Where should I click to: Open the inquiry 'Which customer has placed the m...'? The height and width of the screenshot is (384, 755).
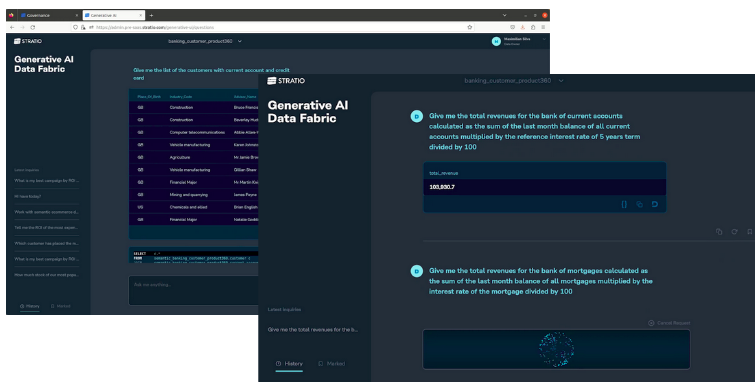[x=46, y=243]
